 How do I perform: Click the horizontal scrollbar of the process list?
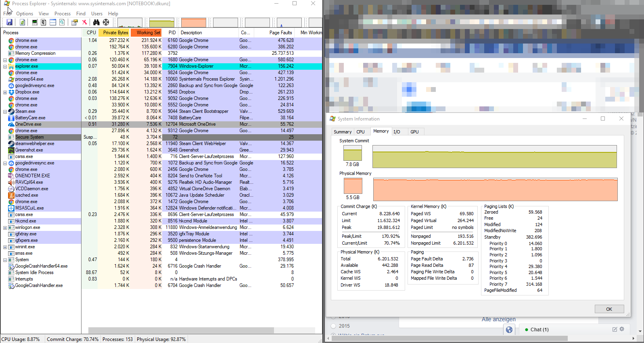(181, 330)
